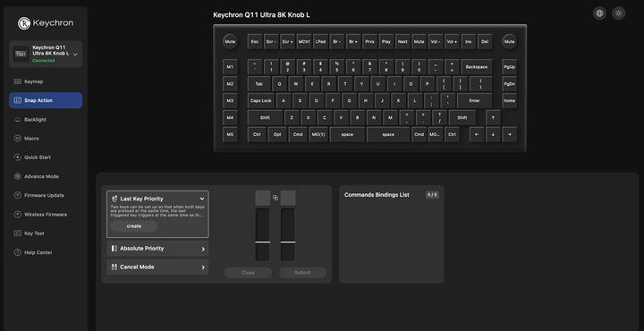Toggle the light/dark theme sun icon
Image resolution: width=644 pixels, height=331 pixels.
click(x=619, y=13)
